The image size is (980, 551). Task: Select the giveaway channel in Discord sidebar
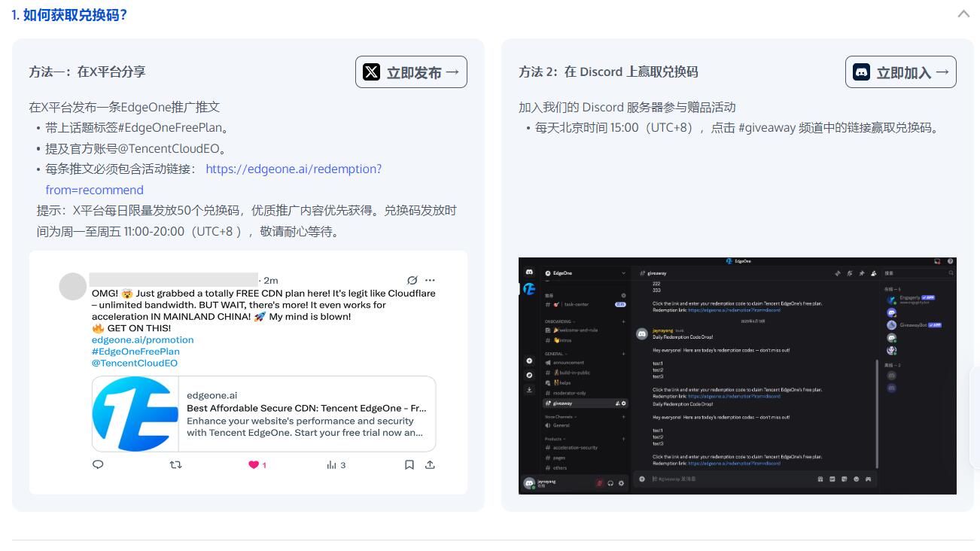[x=586, y=403]
